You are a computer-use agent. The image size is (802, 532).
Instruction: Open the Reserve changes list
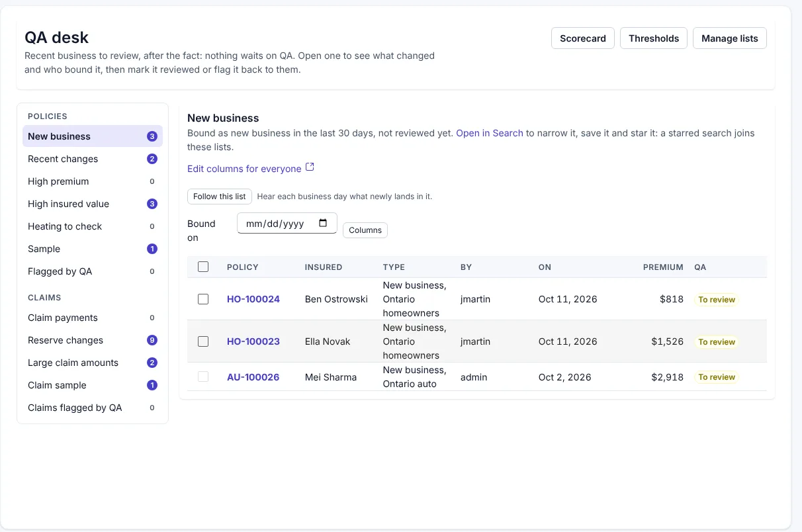tap(93, 340)
